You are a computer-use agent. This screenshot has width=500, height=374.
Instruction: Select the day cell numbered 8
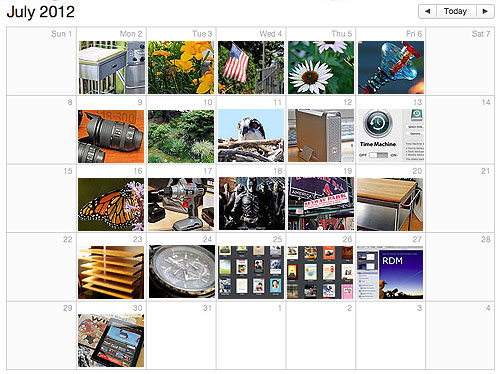pyautogui.click(x=41, y=130)
